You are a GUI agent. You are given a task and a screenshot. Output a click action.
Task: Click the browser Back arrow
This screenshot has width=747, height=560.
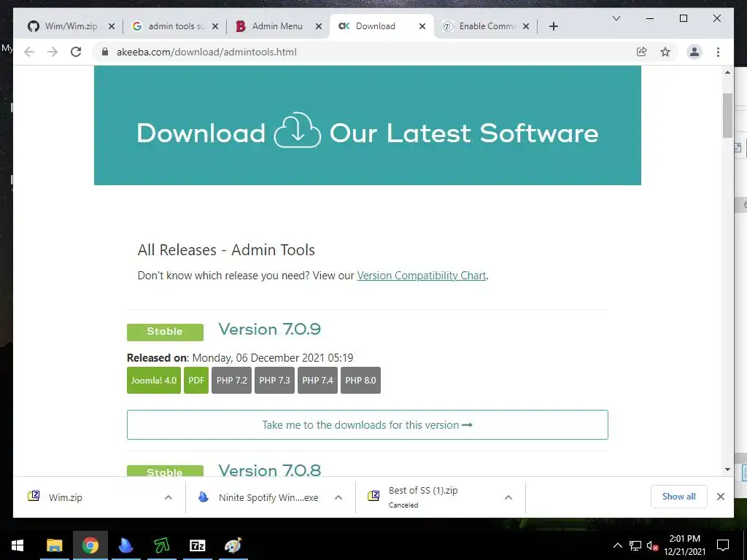point(29,52)
